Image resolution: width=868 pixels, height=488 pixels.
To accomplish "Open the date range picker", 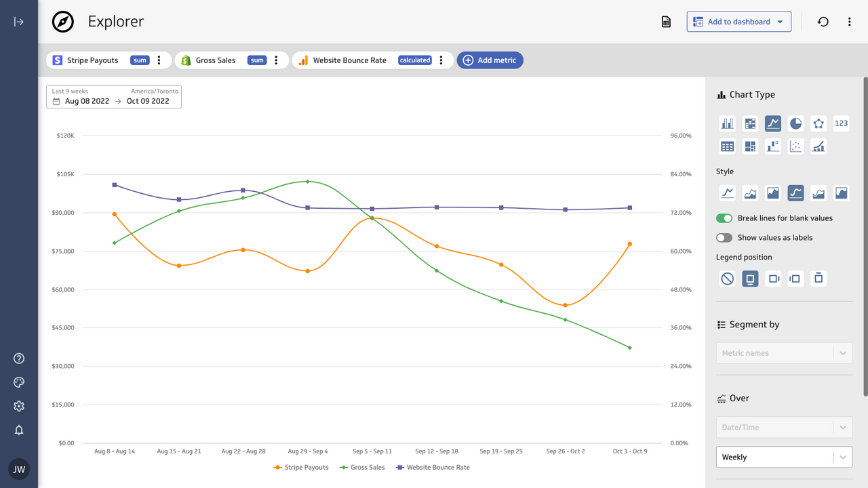I will click(114, 96).
